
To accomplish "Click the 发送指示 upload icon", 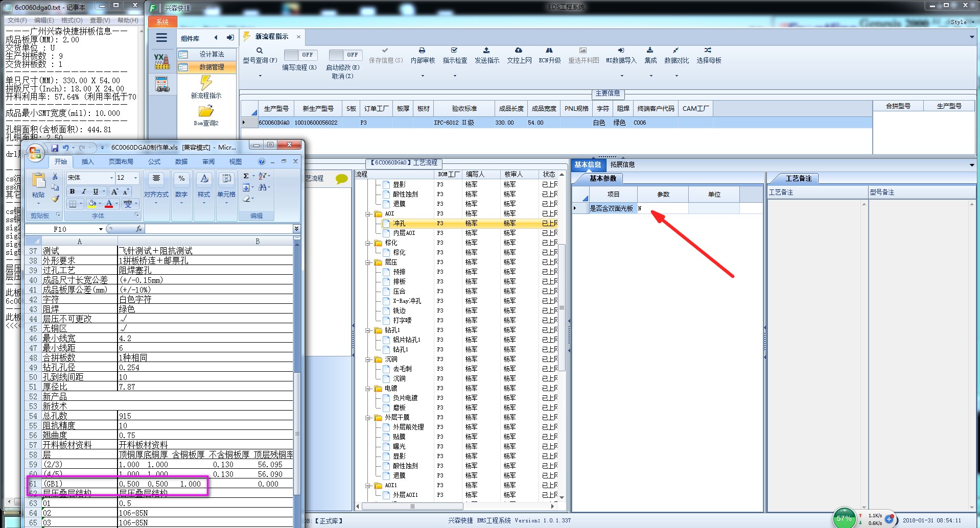I will tap(486, 51).
